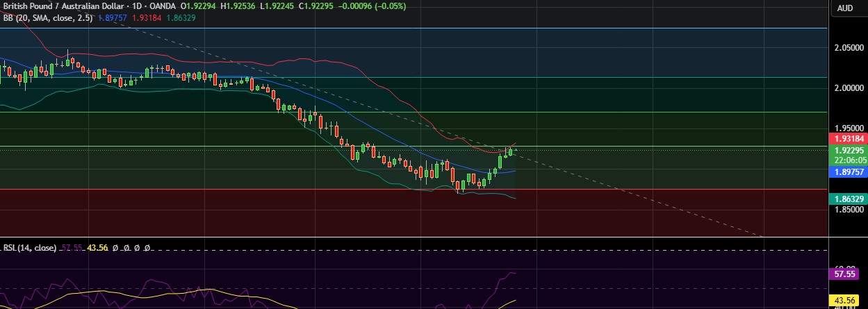Click the 43.56 RSI MA label on the scale
The image size is (868, 309).
point(845,300)
